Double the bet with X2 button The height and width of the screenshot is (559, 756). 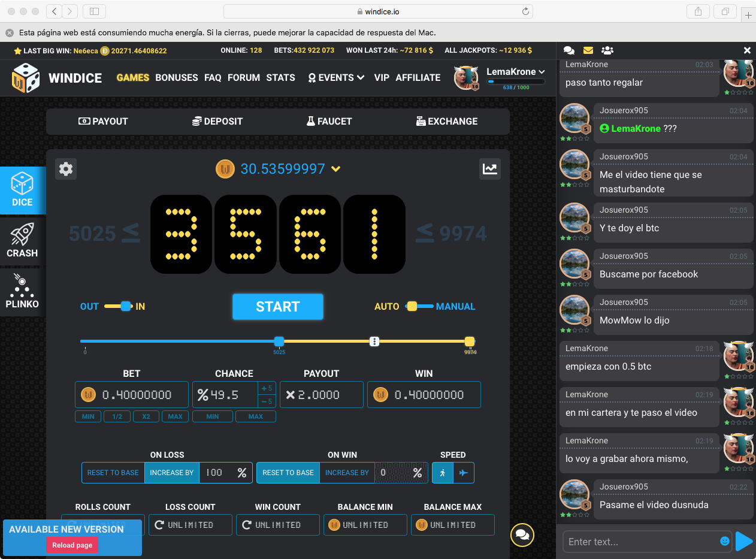[x=146, y=416]
